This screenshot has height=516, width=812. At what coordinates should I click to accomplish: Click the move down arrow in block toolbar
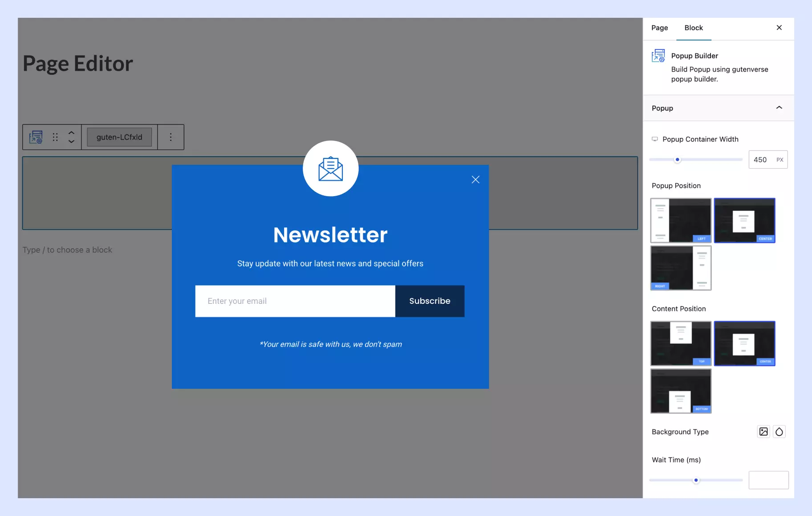(x=71, y=141)
